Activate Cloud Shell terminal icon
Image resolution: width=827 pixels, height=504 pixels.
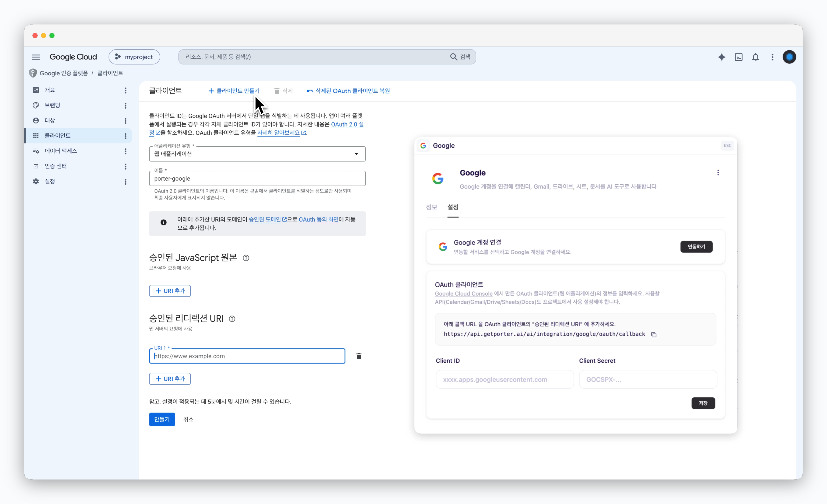click(x=738, y=57)
